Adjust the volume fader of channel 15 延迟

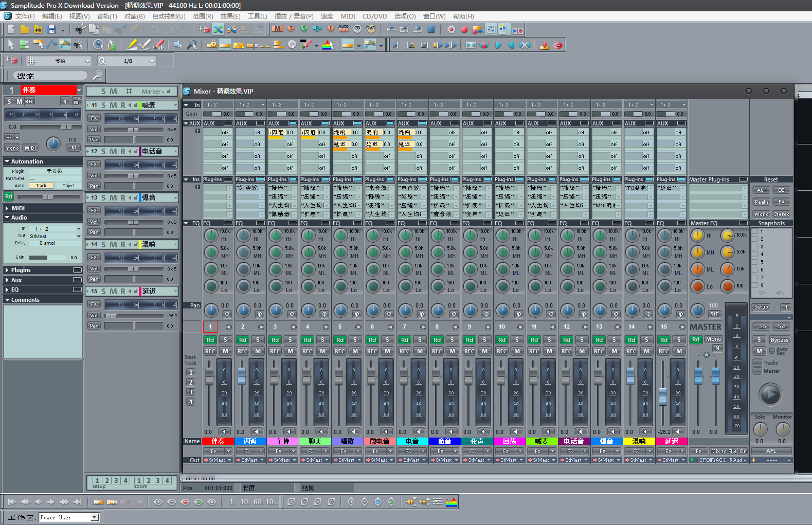(x=663, y=396)
